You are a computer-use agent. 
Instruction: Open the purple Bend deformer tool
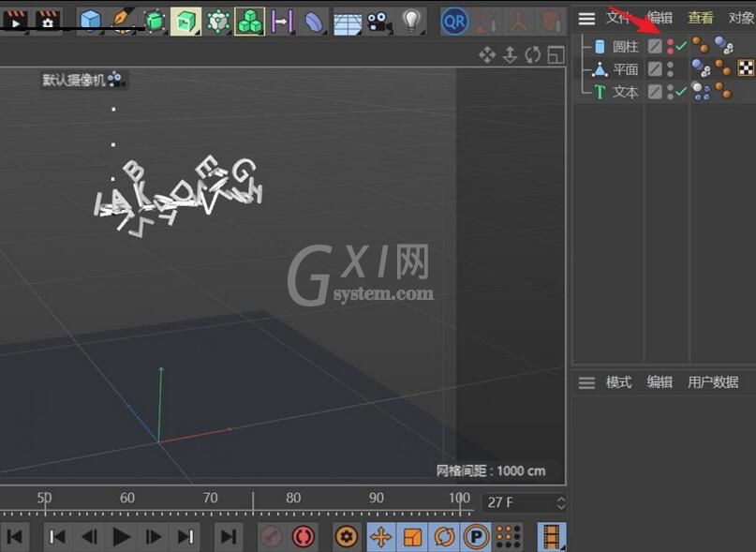314,22
